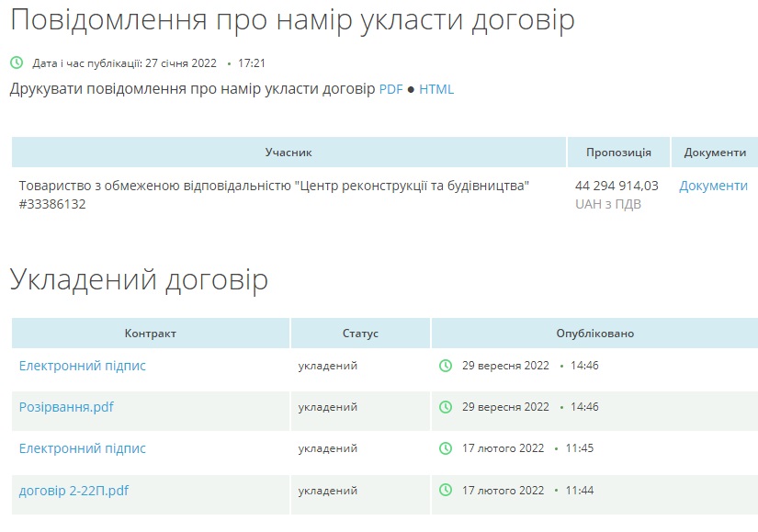Click the Опубліковано column header
The width and height of the screenshot is (758, 532).
594,334
